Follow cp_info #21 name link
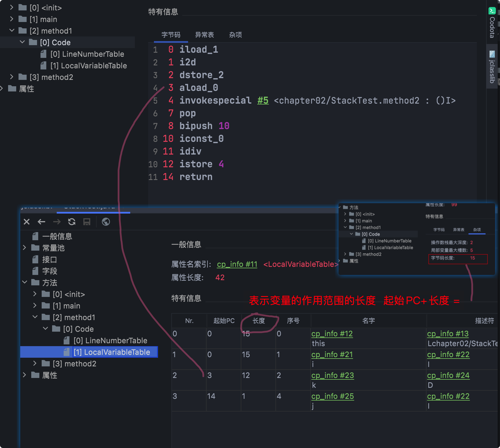 coord(332,355)
